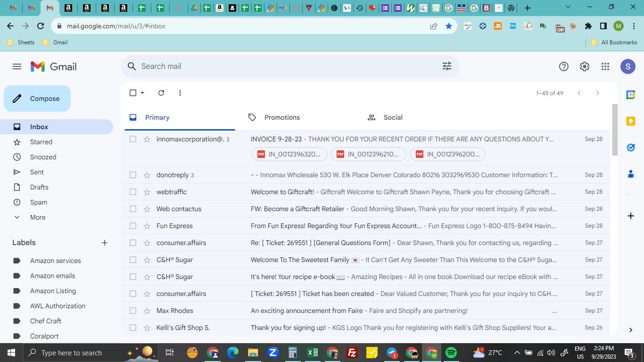Image resolution: width=644 pixels, height=362 pixels.
Task: Compose a new email
Action: 37,99
